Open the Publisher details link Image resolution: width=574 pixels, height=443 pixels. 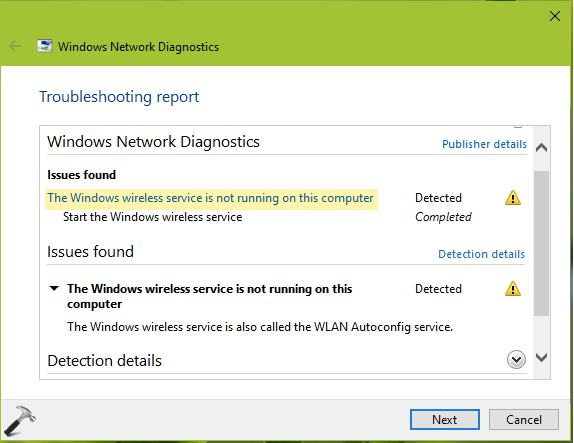(484, 144)
